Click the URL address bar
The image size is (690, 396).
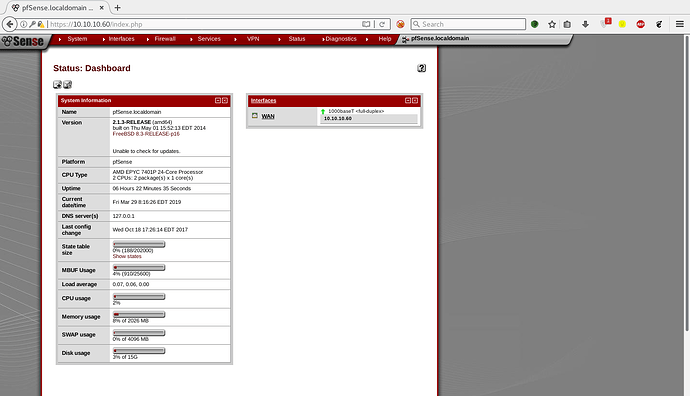point(205,24)
